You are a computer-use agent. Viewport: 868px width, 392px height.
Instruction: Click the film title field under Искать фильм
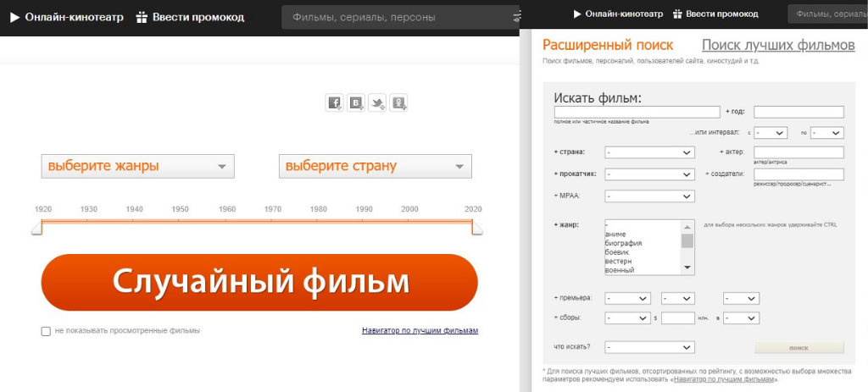pyautogui.click(x=637, y=113)
